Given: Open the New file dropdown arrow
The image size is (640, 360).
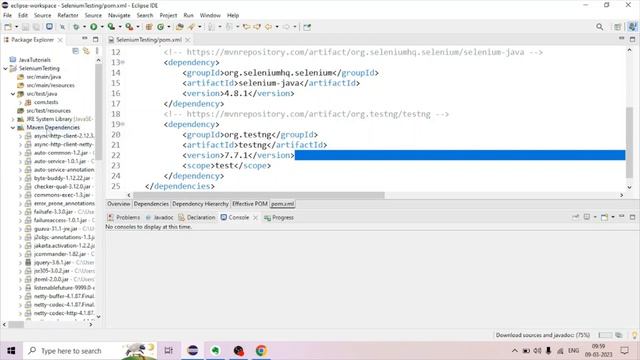Looking at the screenshot, I should pyautogui.click(x=16, y=27).
